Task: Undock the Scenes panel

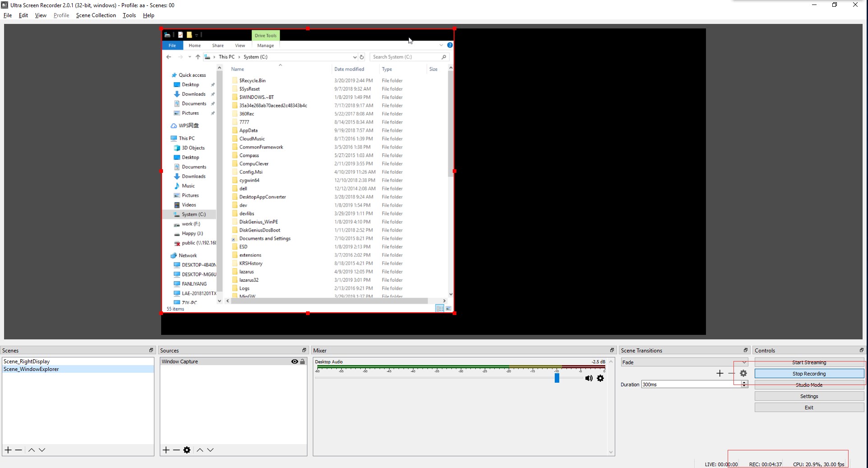Action: [x=151, y=350]
